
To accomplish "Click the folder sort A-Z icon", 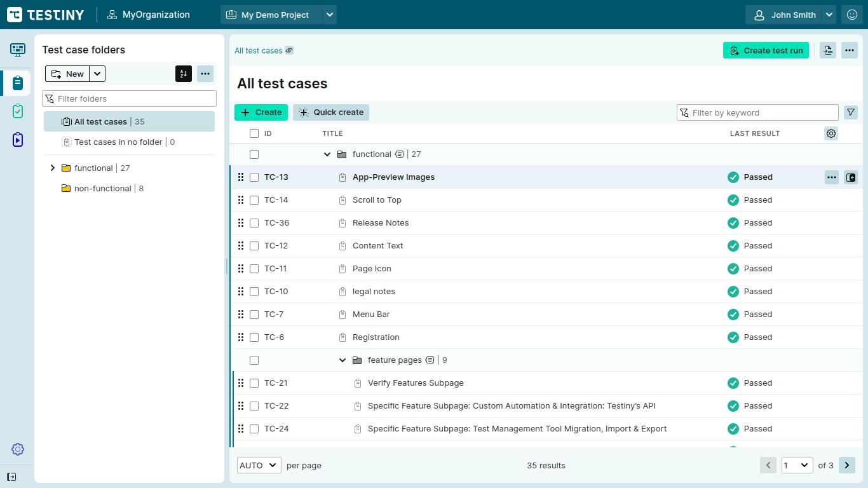I will (184, 74).
